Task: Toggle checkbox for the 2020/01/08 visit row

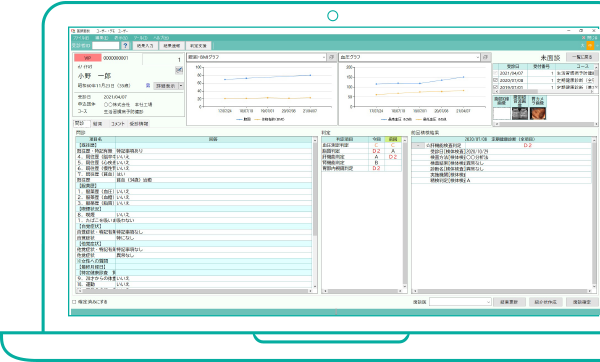Action: pyautogui.click(x=496, y=80)
